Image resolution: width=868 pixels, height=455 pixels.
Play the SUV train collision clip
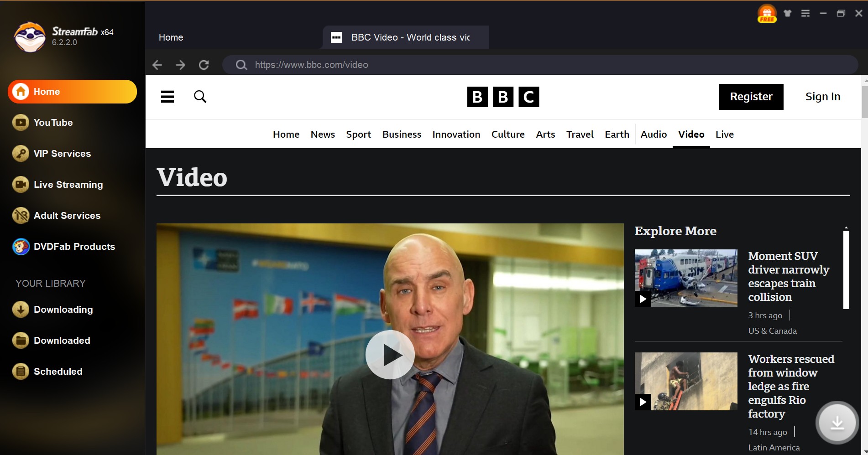coord(643,299)
